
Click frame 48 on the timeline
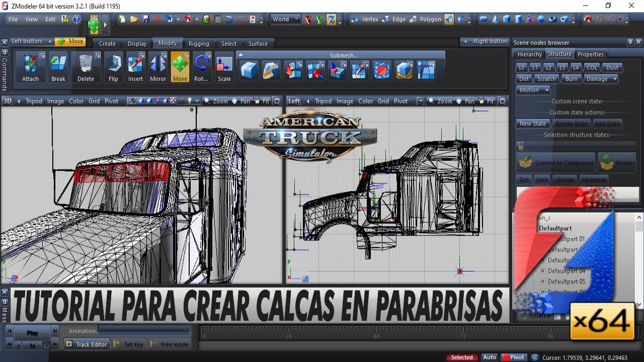pos(376,336)
